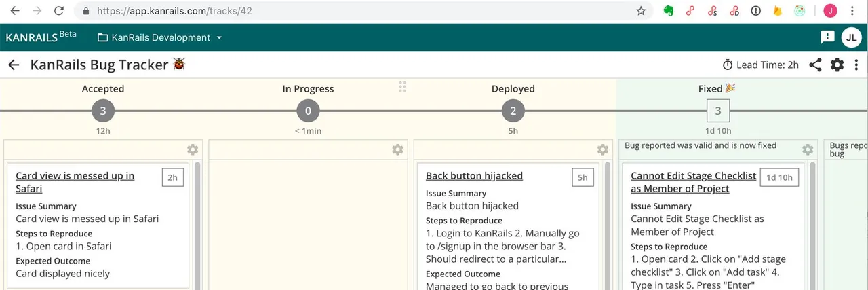Viewport: 868px width, 290px height.
Task: Click the KANRAILS Beta logo
Action: 41,37
